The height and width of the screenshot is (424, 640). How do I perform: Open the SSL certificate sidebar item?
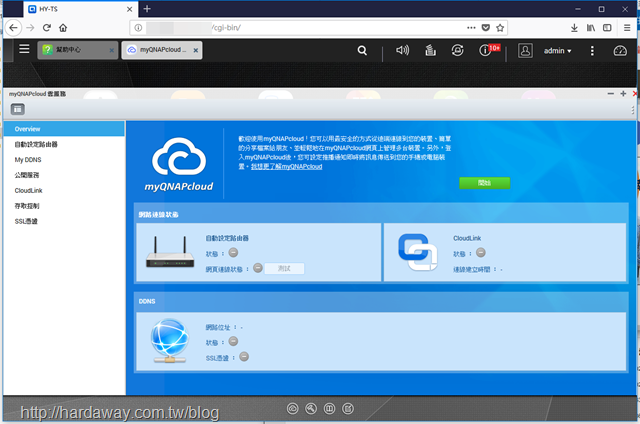click(x=64, y=221)
